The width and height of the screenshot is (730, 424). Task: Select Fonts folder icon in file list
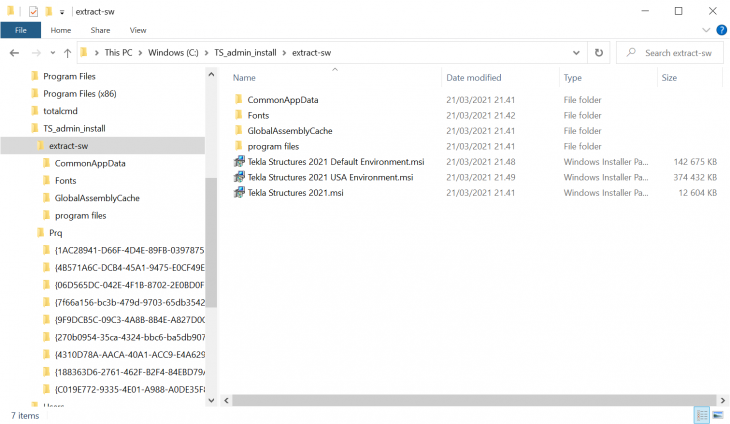239,115
